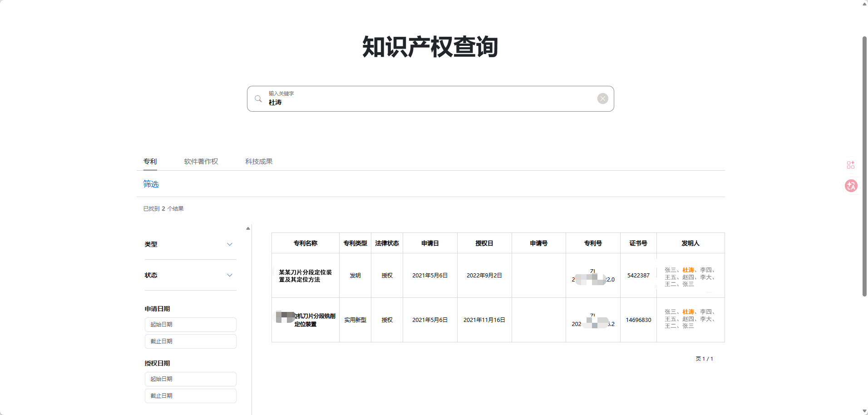Click the page scrollbar down arrow

[864, 411]
